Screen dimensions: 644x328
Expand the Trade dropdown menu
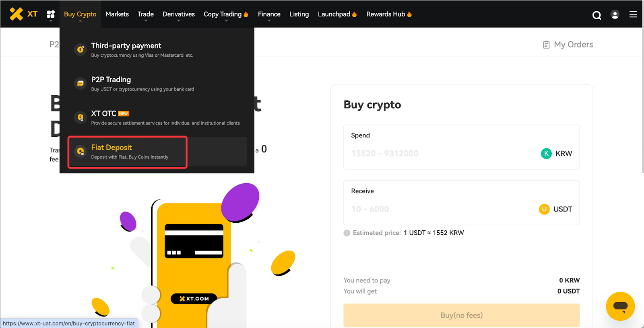tap(145, 14)
